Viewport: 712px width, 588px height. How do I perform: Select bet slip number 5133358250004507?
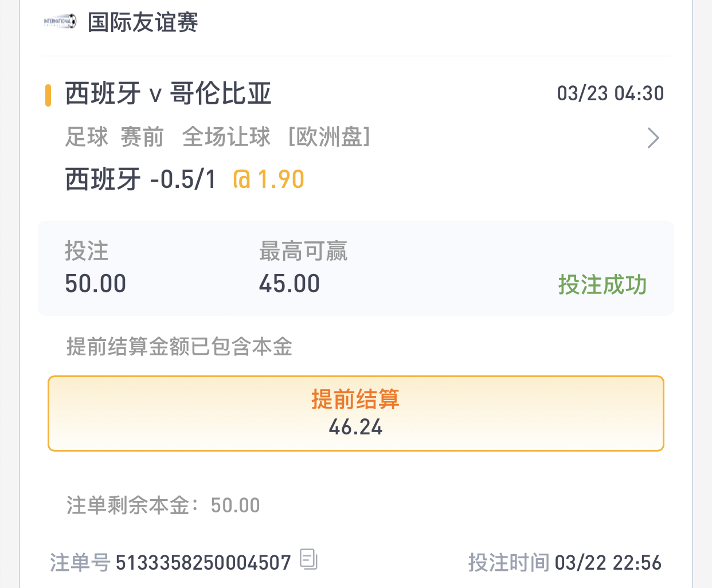(203, 563)
